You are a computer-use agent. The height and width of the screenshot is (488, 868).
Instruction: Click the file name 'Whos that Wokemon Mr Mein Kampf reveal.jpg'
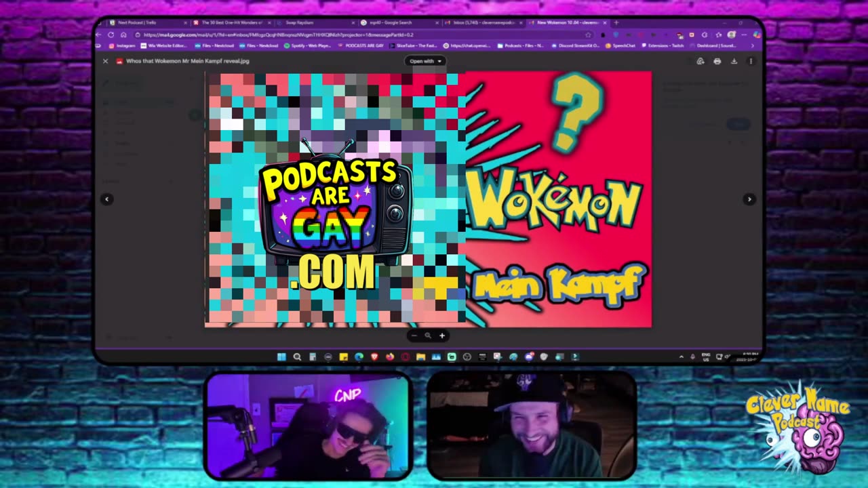[187, 61]
